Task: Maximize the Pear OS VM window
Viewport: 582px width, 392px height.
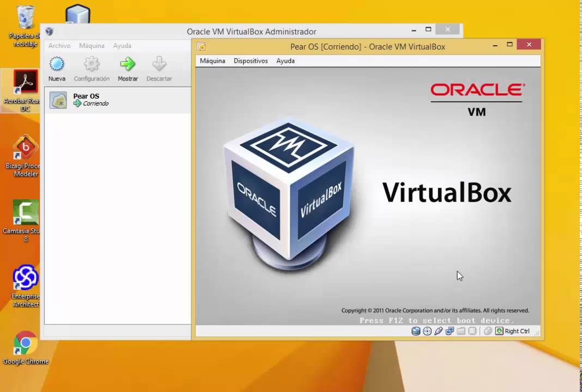Action: (510, 45)
